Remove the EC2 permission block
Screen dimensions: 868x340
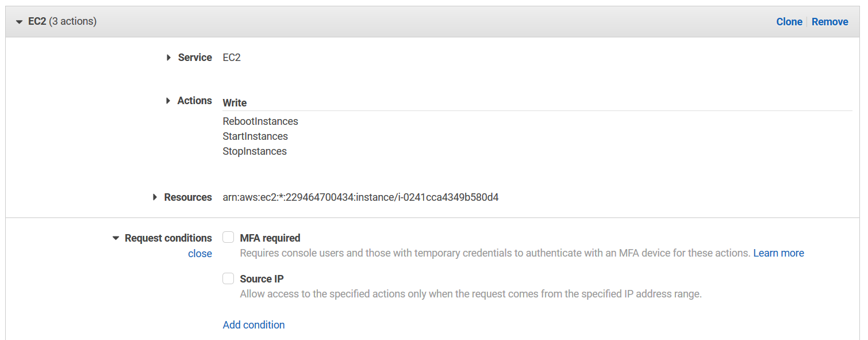click(829, 22)
